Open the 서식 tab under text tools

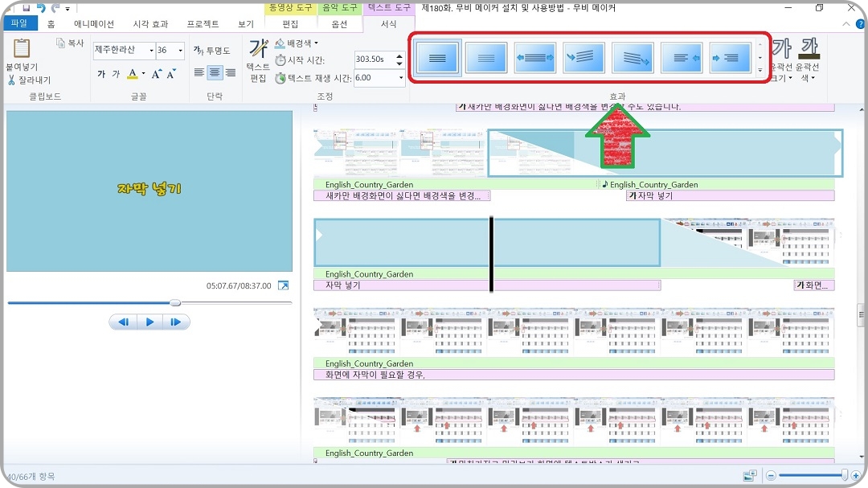click(389, 24)
